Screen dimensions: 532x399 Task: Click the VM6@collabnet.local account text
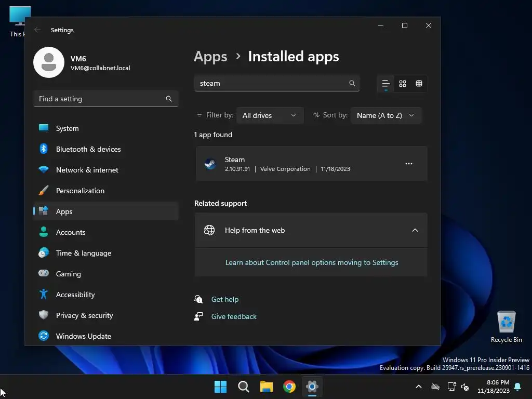tap(100, 68)
